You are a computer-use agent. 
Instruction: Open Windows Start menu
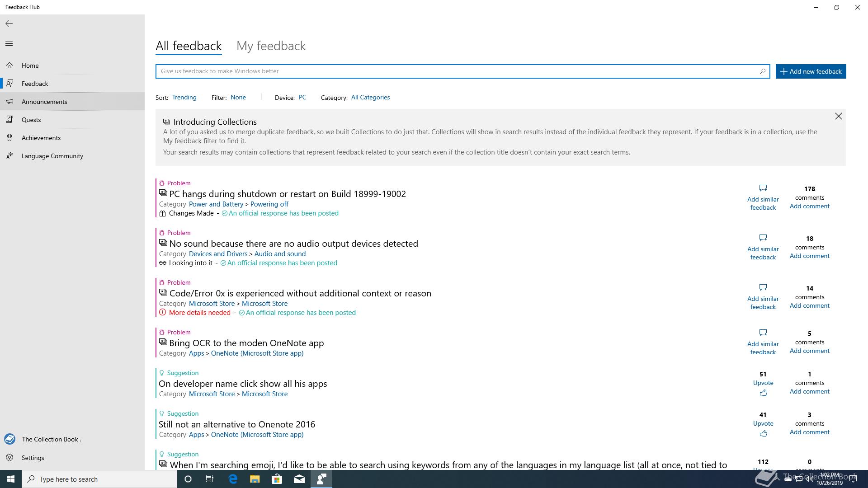tap(11, 479)
